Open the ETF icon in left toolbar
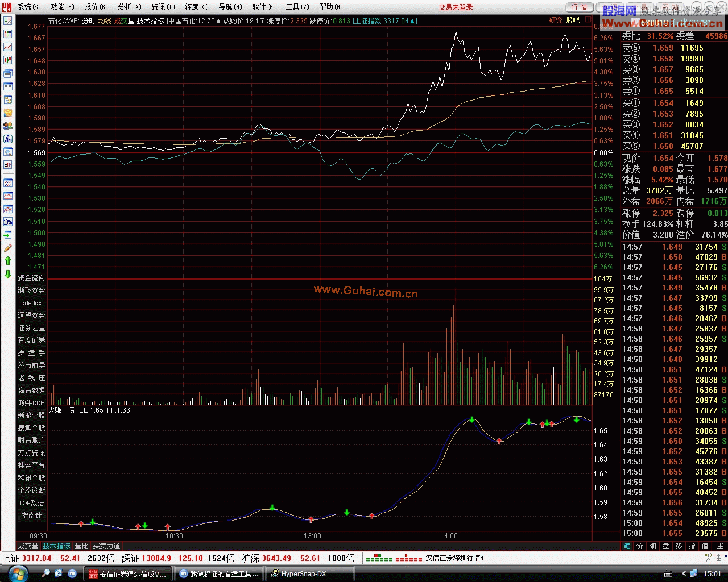 coord(8,165)
